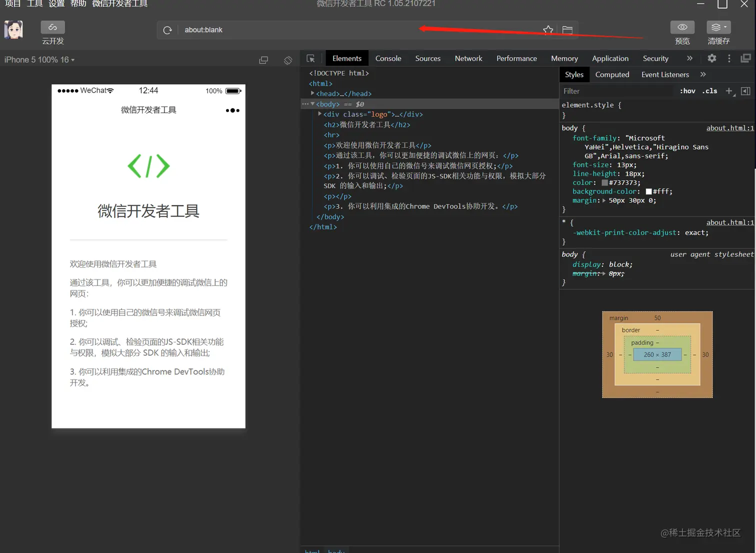Toggle the computed styles sidebar pane icon
756x553 pixels.
click(745, 91)
